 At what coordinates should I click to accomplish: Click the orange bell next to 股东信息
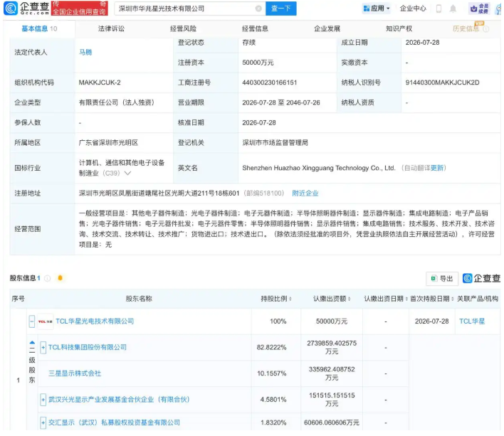click(x=60, y=278)
